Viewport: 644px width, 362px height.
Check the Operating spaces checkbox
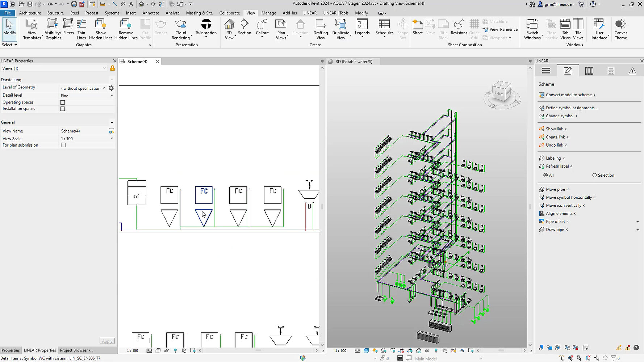(x=63, y=102)
